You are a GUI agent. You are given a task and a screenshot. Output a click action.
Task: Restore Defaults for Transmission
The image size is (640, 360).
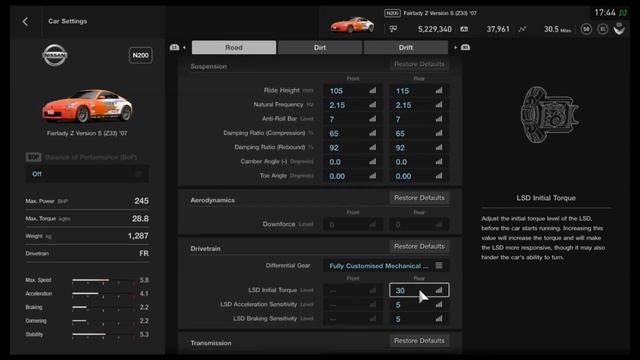419,341
